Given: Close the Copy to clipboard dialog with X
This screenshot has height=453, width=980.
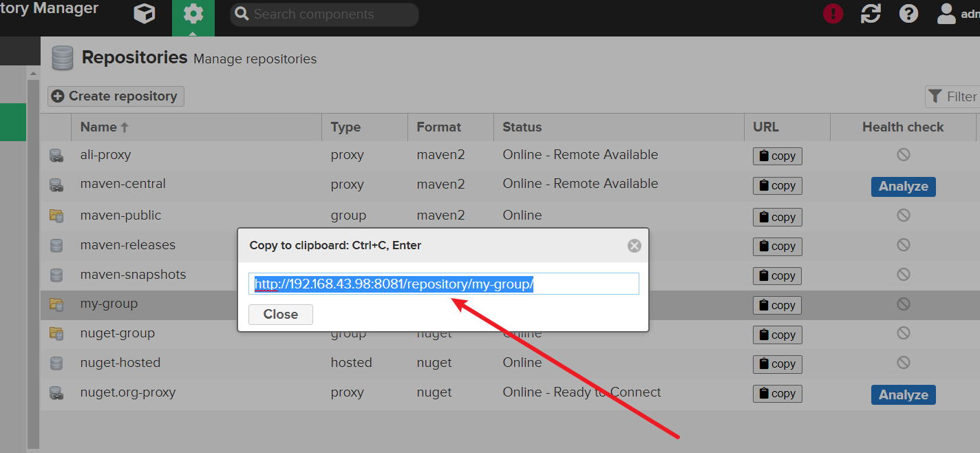Looking at the screenshot, I should click(x=635, y=246).
